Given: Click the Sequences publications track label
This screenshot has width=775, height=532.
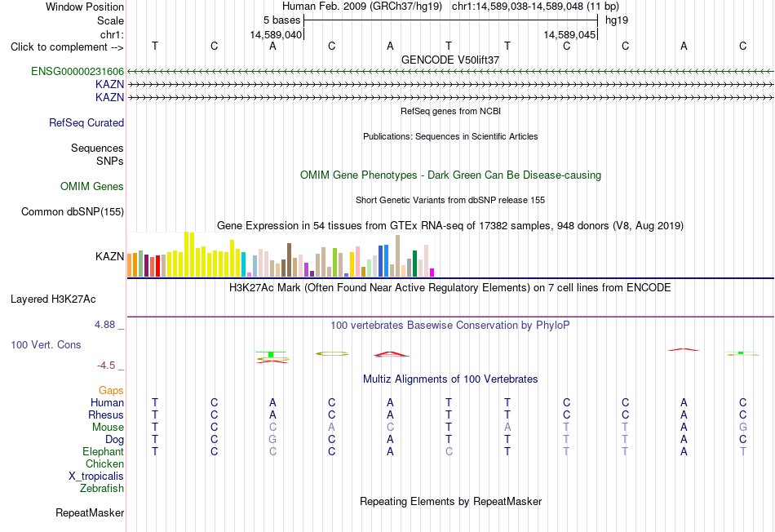Looking at the screenshot, I should pos(97,148).
